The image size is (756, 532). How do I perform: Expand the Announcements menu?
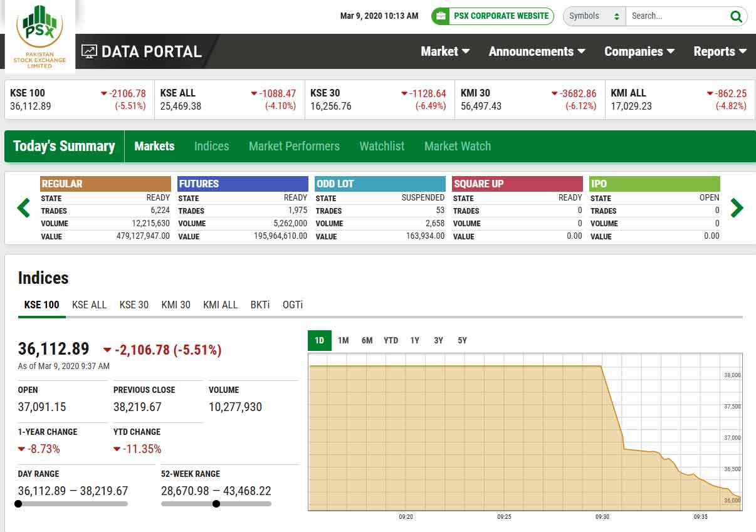click(x=537, y=51)
